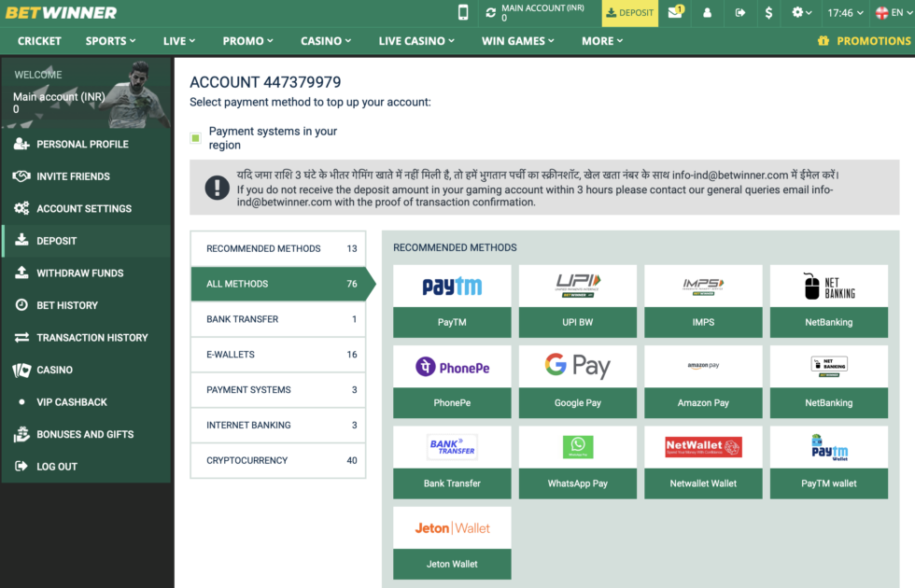Select the PayTM payment logo
Viewport: 915px width, 588px height.
click(452, 286)
